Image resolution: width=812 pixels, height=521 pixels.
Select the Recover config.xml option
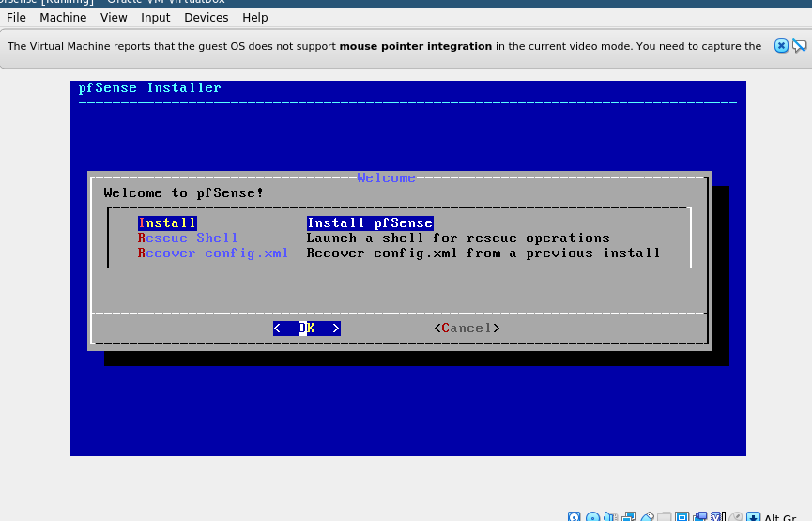(x=213, y=253)
